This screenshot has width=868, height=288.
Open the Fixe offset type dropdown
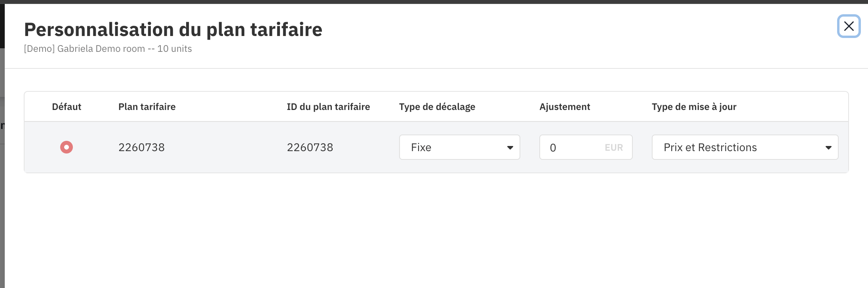[x=459, y=147]
